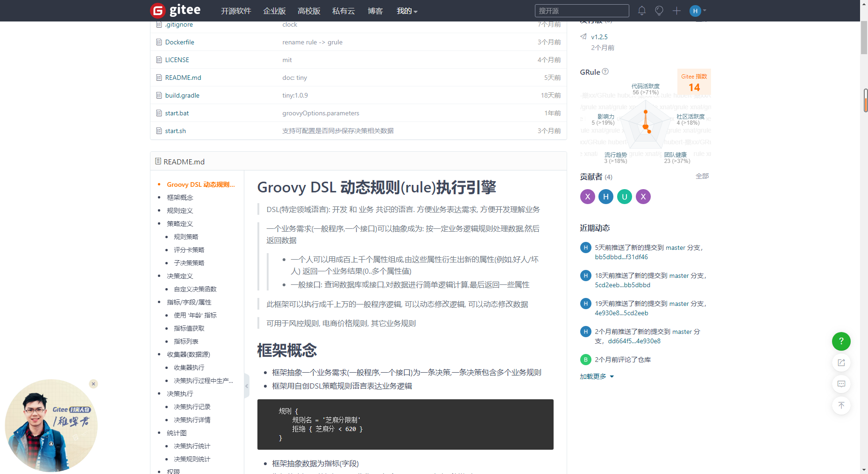Open the start.bat file
Screen dimensions: 868x474
177,113
